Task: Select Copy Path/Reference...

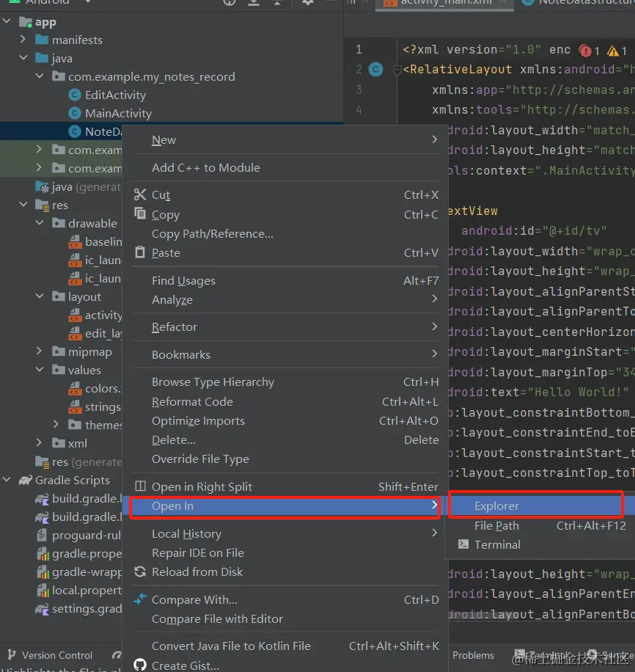Action: (285, 233)
